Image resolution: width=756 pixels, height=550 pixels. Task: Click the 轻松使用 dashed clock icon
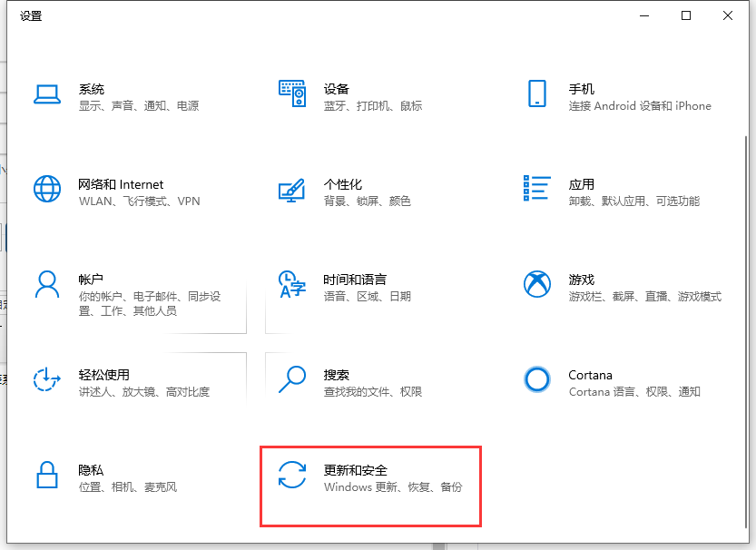(47, 379)
